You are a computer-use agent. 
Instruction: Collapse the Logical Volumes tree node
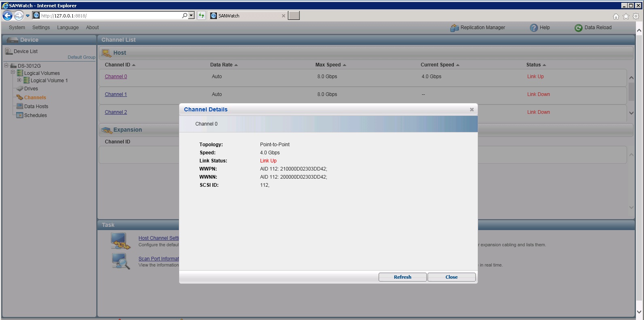[x=13, y=72]
